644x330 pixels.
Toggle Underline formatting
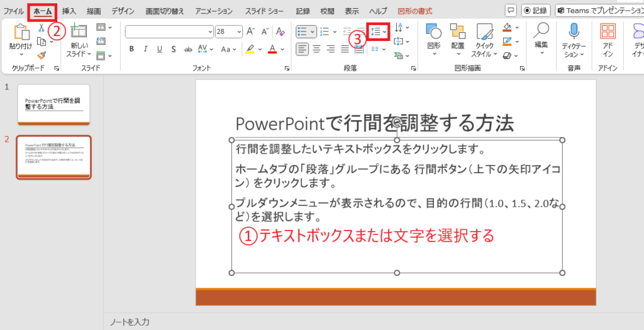(x=159, y=49)
